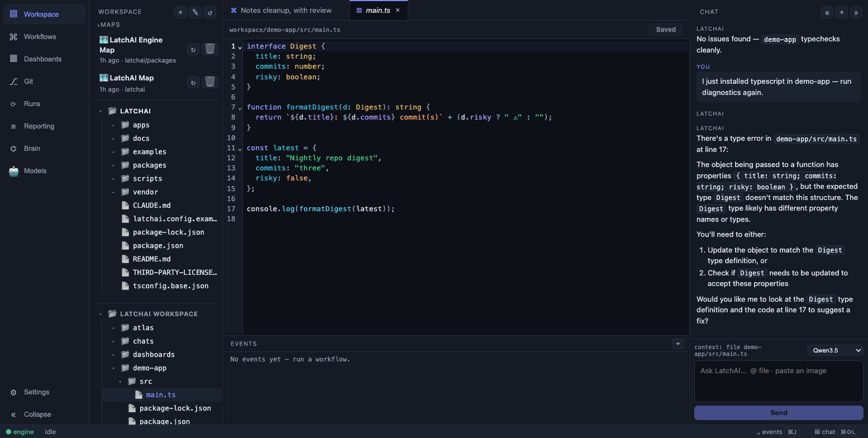
Task: Fold the latest object at line 11
Action: (x=240, y=149)
